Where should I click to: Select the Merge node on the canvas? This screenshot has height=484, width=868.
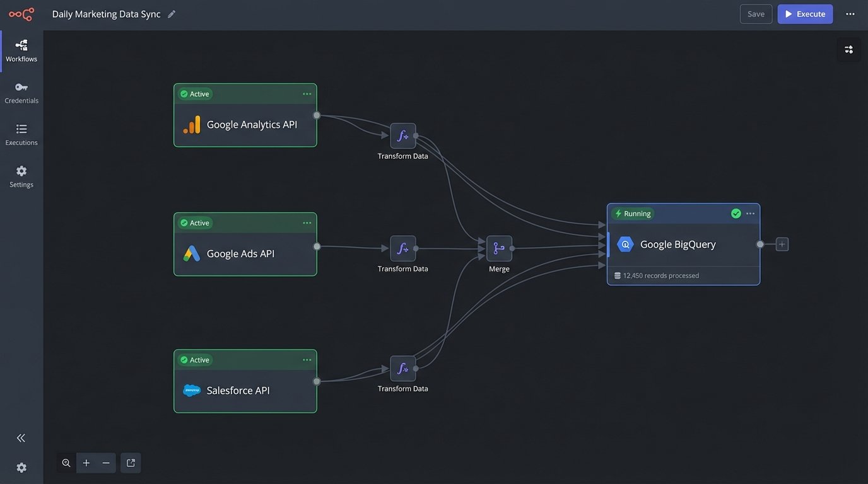click(499, 248)
